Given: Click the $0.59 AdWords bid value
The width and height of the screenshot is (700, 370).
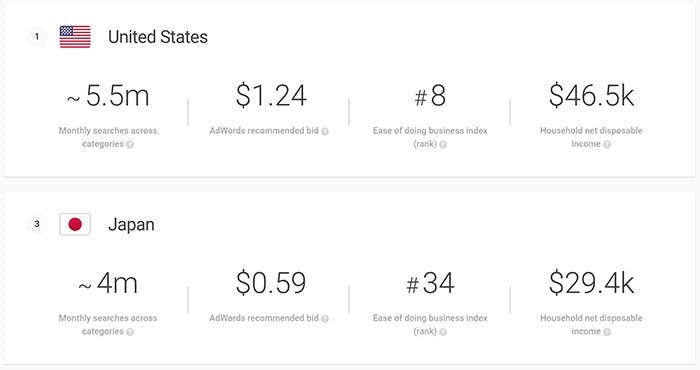Looking at the screenshot, I should tap(271, 283).
